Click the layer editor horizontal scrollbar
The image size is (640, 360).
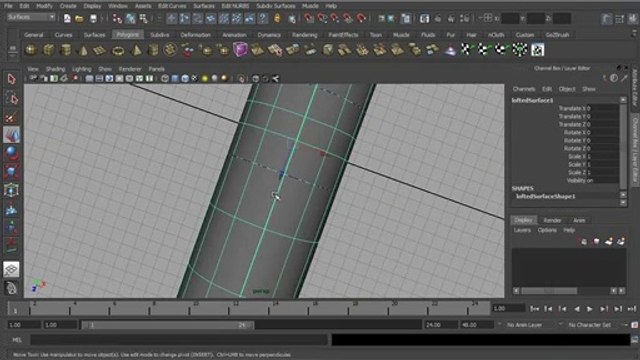coord(549,291)
